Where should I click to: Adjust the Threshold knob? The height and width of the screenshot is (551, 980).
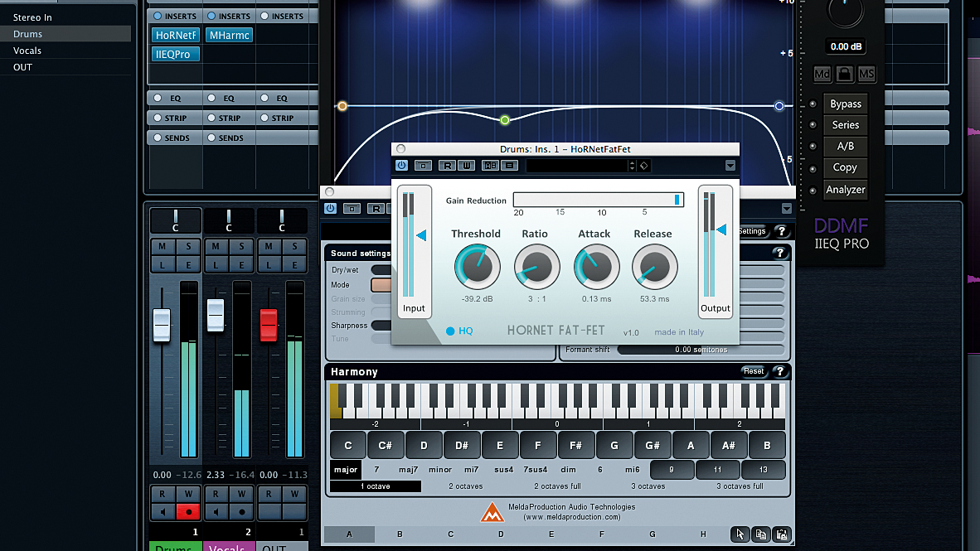(x=477, y=267)
